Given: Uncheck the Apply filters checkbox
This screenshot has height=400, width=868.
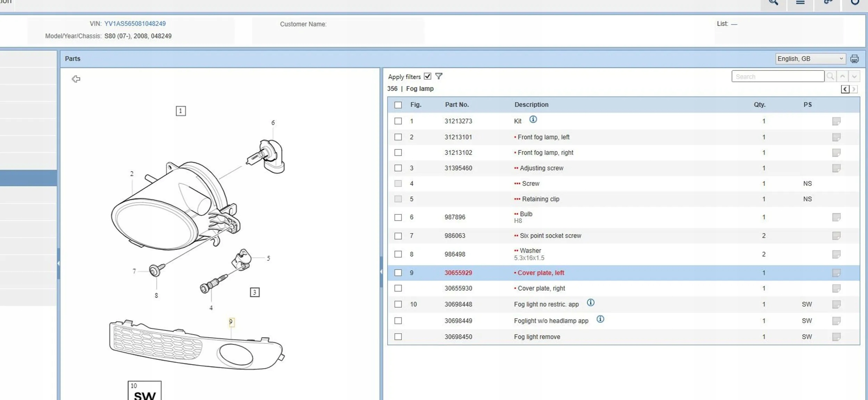Looking at the screenshot, I should (x=427, y=76).
